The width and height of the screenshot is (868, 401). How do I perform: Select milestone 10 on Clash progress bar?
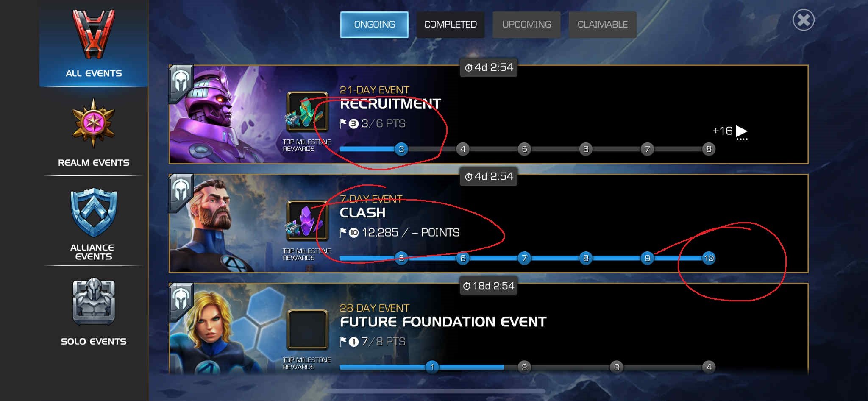point(709,258)
